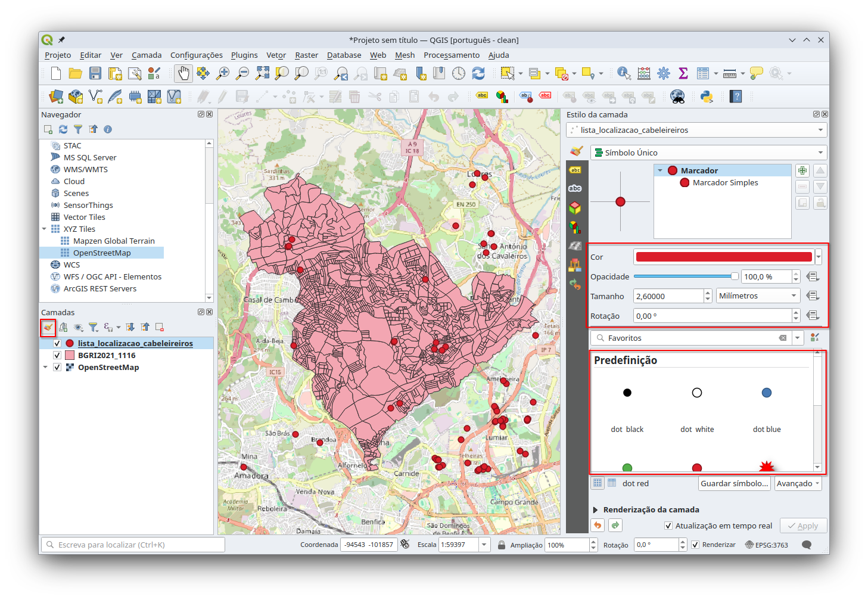Click EPSG:3763 to change the CRS
Screen dimensions: 868x600
766,545
